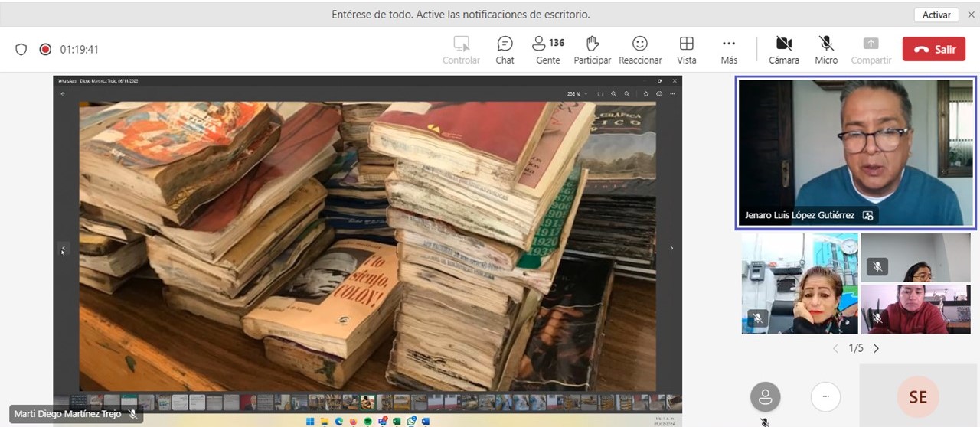Show the Gente participants list
980x427 pixels.
(x=547, y=50)
